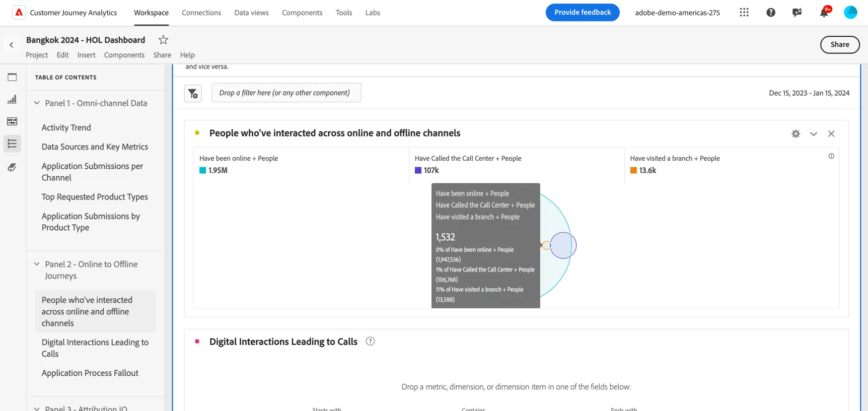Open the notifications bell
Image resolution: width=868 pixels, height=411 pixels.
point(824,13)
